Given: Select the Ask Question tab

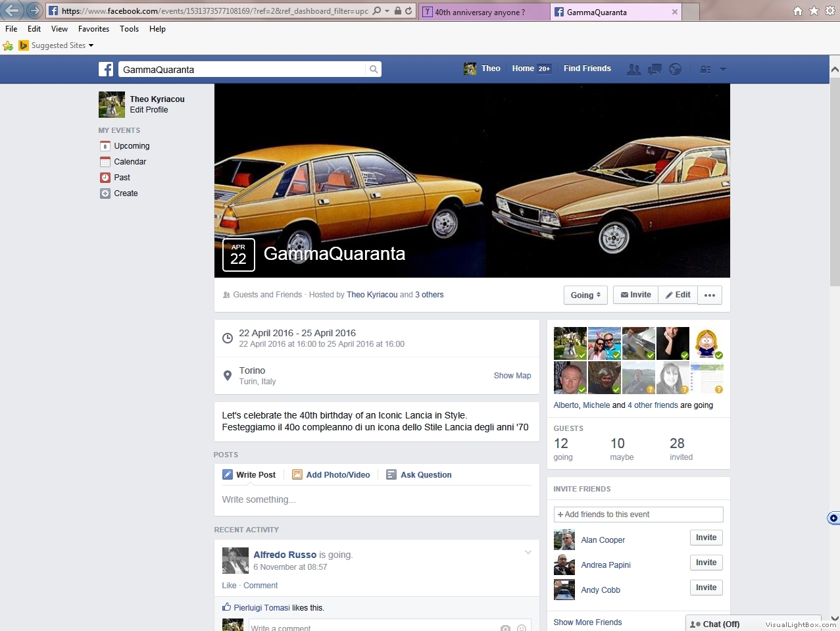Looking at the screenshot, I should (x=419, y=475).
